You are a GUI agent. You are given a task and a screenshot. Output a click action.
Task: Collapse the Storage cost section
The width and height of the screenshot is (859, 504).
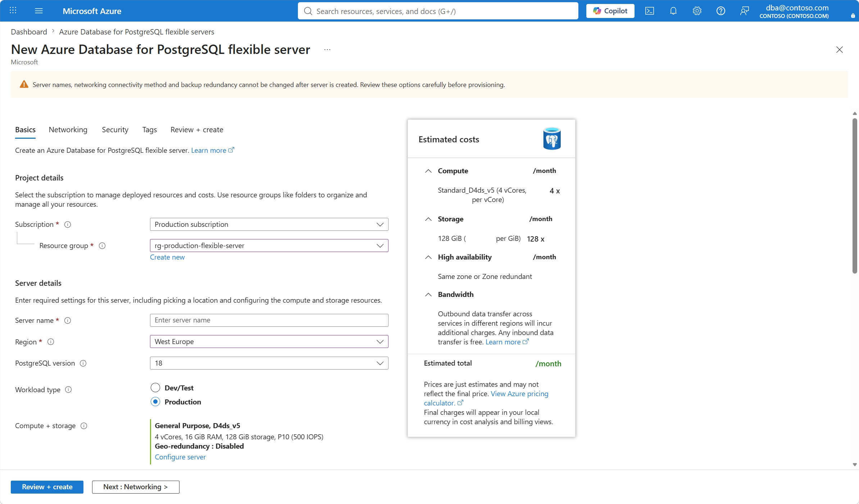(428, 219)
